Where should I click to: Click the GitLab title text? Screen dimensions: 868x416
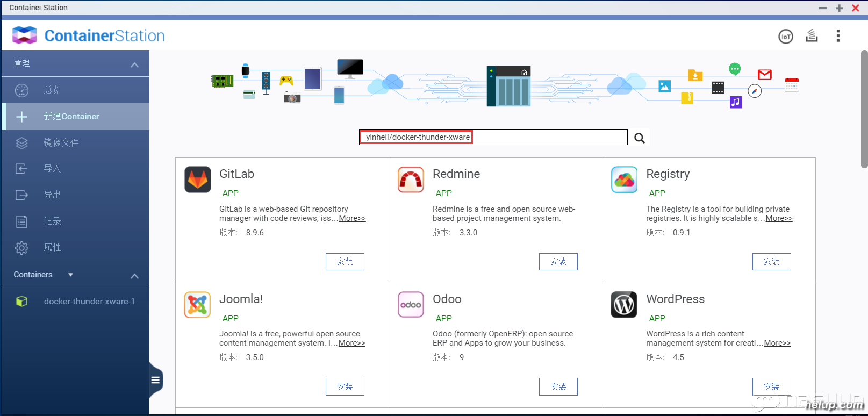[x=236, y=174]
